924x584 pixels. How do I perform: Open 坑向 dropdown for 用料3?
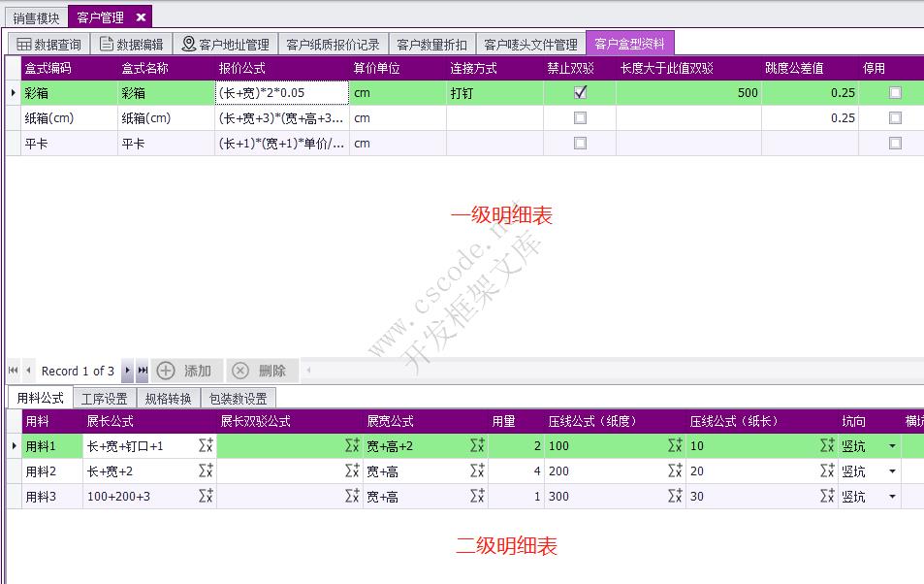pos(892,497)
